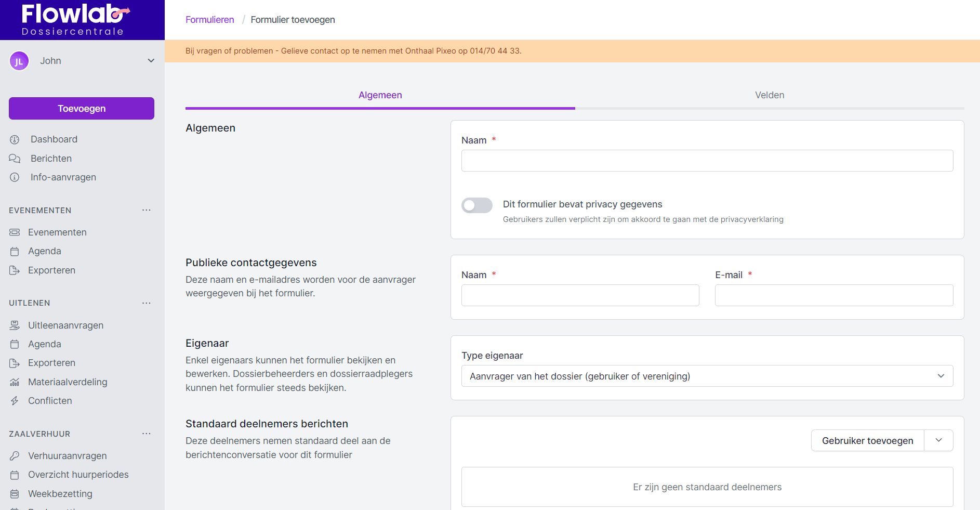The image size is (980, 510).
Task: Click the Info-aanvragen info icon
Action: click(15, 177)
